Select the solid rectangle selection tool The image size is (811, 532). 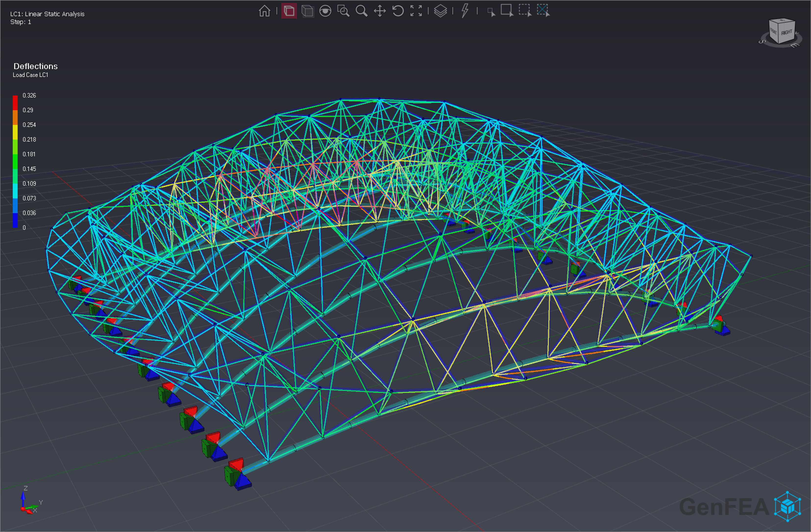(507, 10)
